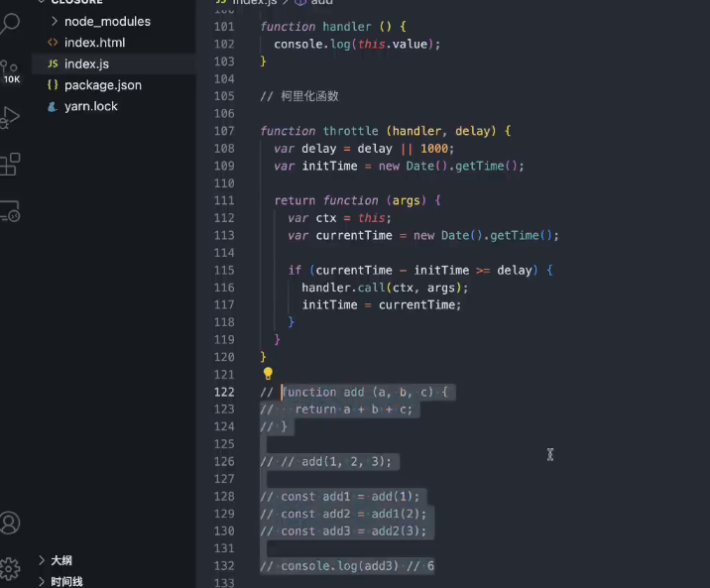Open Run and Debug view
Viewport: 710px width, 588px height.
pyautogui.click(x=10, y=118)
